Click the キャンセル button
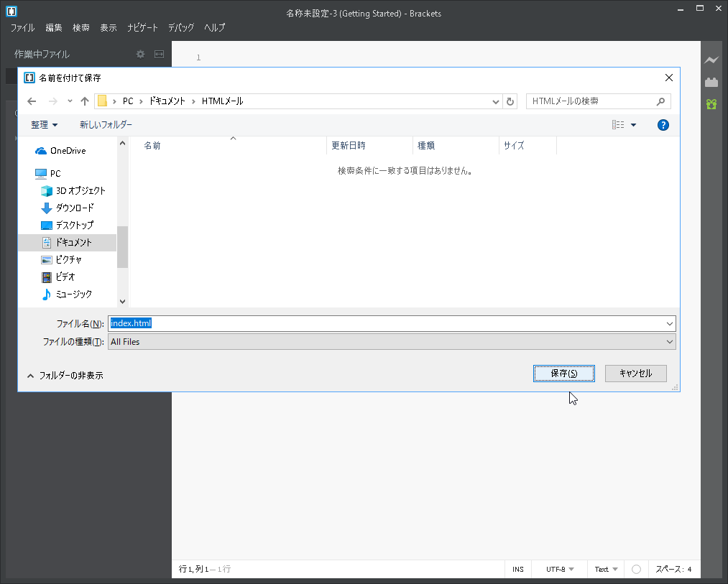This screenshot has width=728, height=584. pyautogui.click(x=635, y=374)
